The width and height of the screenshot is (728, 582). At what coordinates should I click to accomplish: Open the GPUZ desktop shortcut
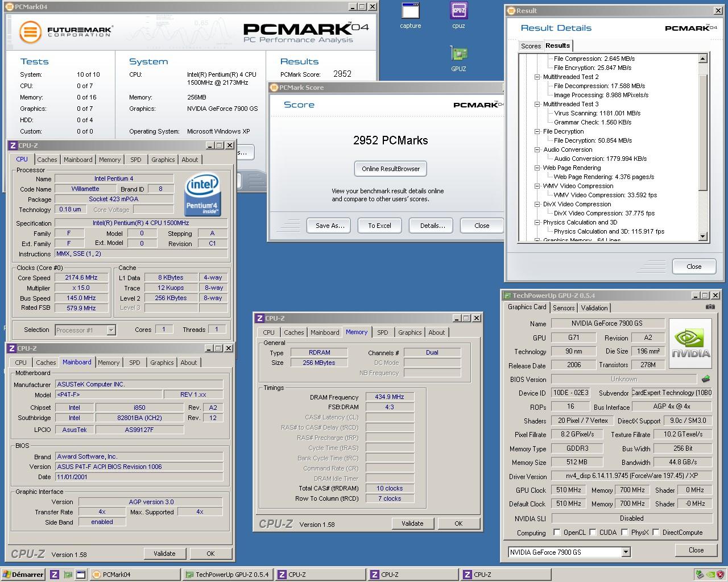click(x=458, y=59)
